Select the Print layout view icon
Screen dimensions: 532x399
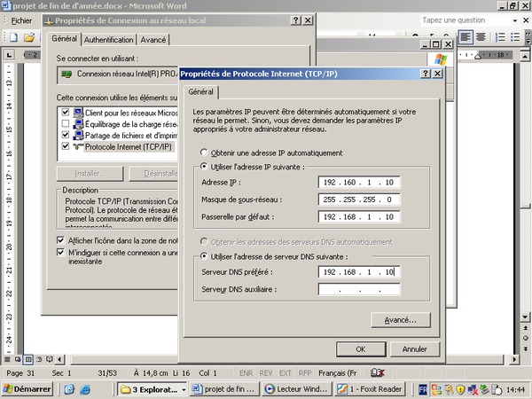point(28,359)
